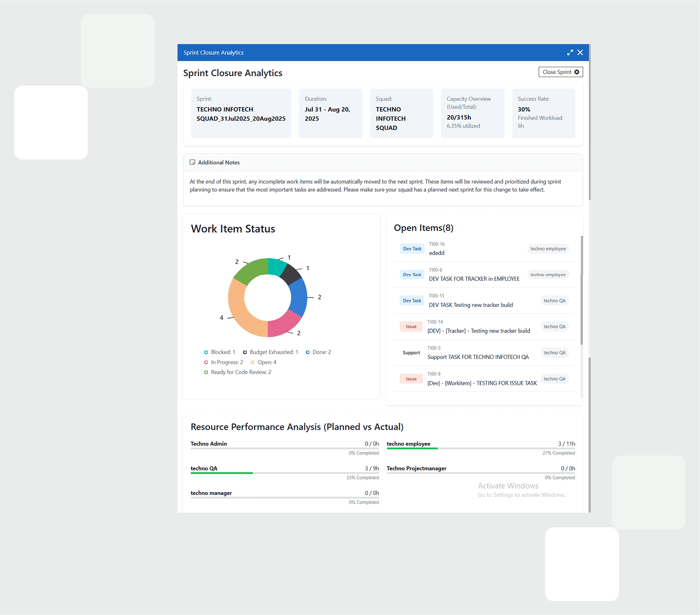Click techno employee assignee chip on TI00-6
The image size is (700, 615).
pos(548,274)
